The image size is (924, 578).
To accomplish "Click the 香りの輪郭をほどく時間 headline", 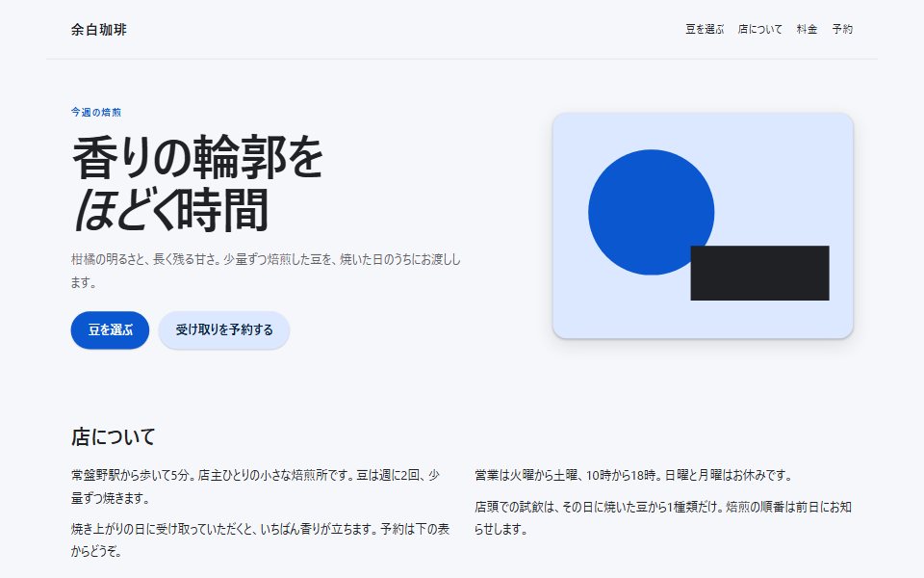I will [197, 183].
